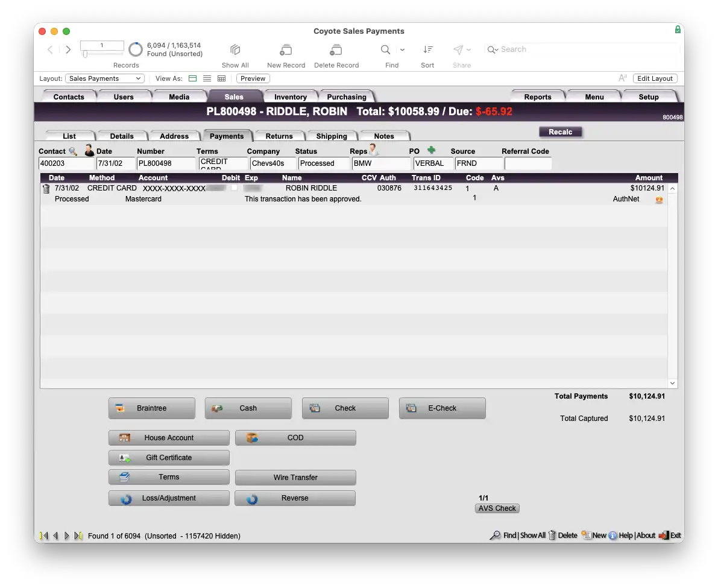This screenshot has width=718, height=588.
Task: Click the Wire Transfer button
Action: click(295, 477)
